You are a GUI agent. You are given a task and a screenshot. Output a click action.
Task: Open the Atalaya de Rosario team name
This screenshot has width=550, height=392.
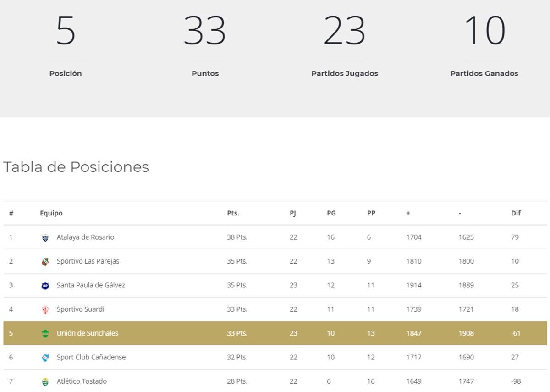point(85,237)
